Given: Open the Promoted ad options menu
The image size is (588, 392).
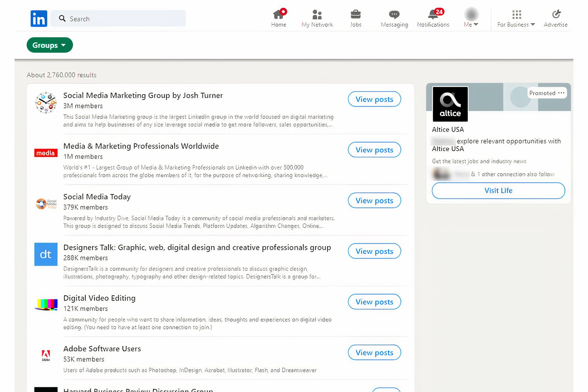Looking at the screenshot, I should pos(561,93).
